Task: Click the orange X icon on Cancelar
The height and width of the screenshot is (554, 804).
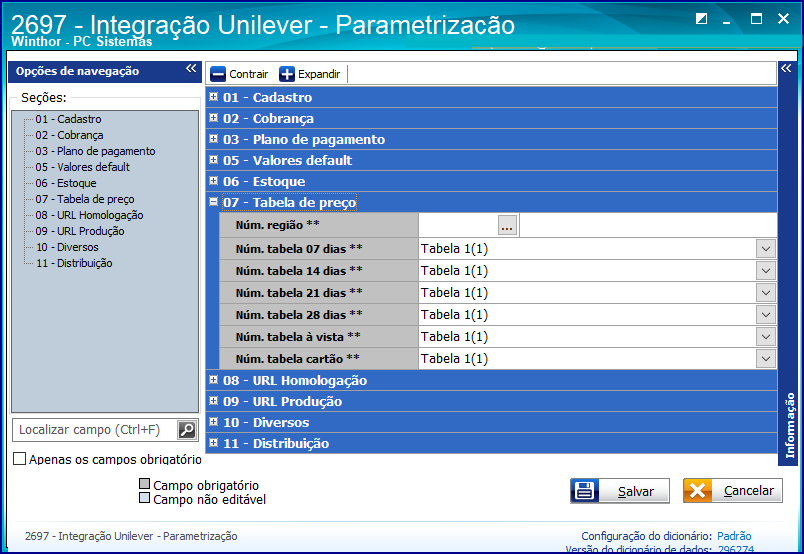Action: [x=697, y=491]
